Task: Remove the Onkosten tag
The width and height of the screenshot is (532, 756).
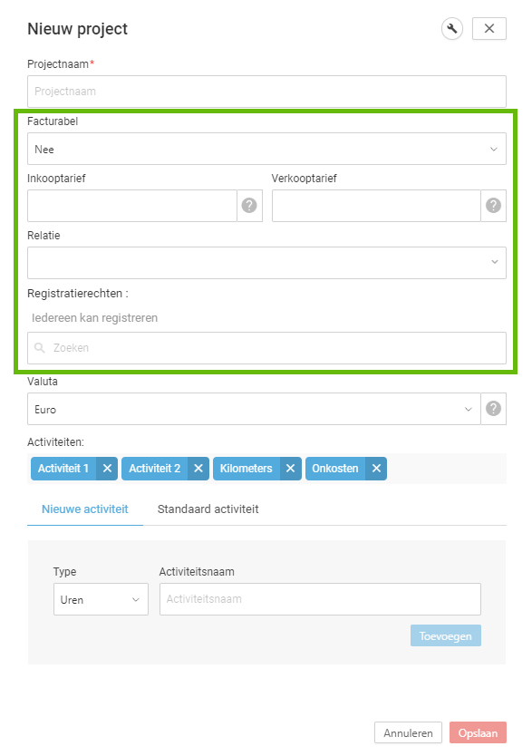Action: pos(376,469)
